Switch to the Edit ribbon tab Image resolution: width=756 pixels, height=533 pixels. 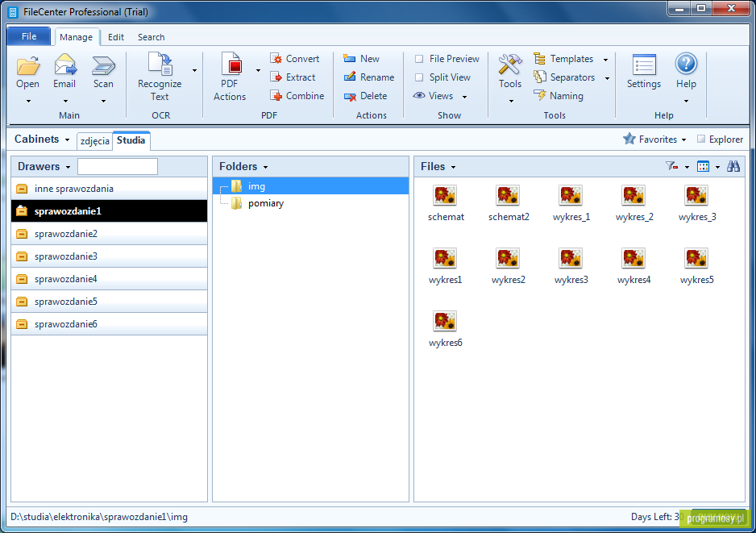116,37
